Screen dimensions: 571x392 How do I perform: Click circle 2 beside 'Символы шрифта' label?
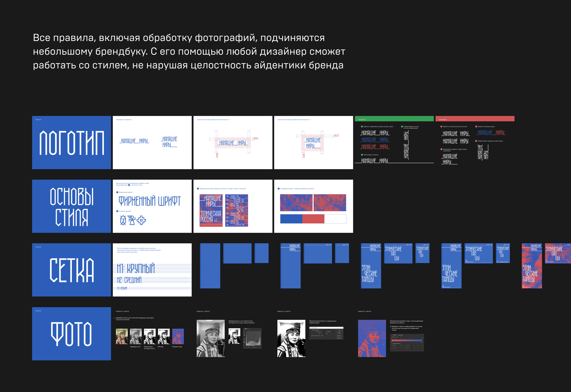pos(117,211)
